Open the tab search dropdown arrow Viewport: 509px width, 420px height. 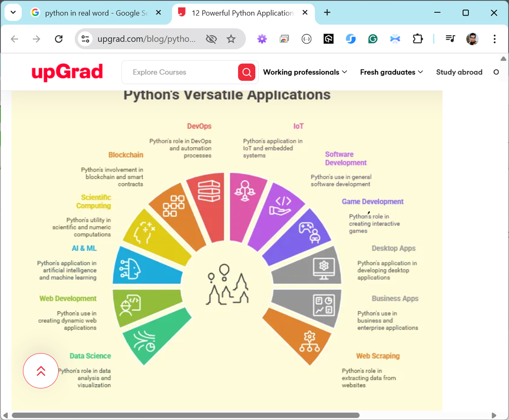(x=13, y=12)
